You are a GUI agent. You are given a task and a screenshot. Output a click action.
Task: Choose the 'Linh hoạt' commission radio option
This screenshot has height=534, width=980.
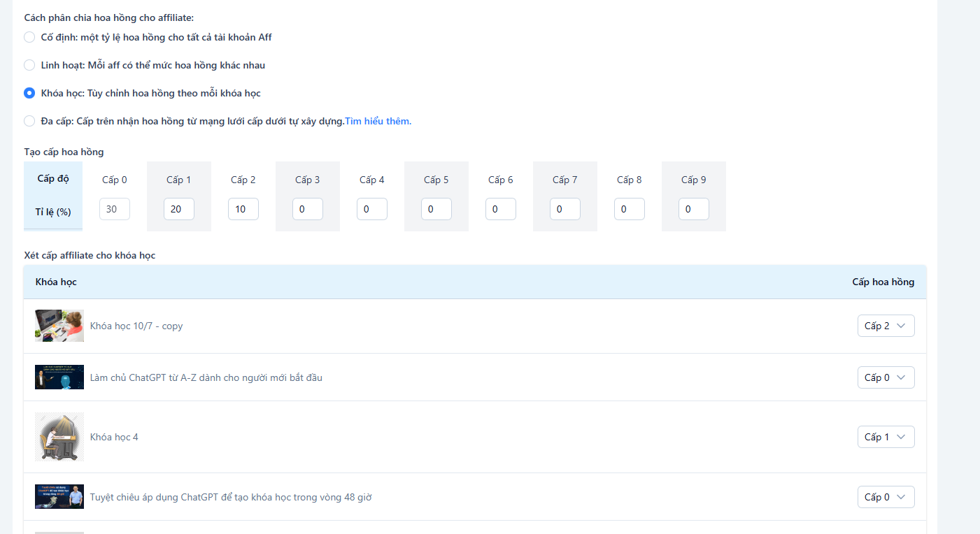click(x=29, y=65)
